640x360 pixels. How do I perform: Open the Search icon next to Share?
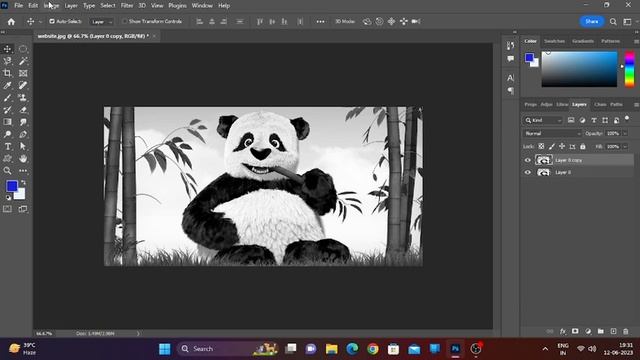613,22
